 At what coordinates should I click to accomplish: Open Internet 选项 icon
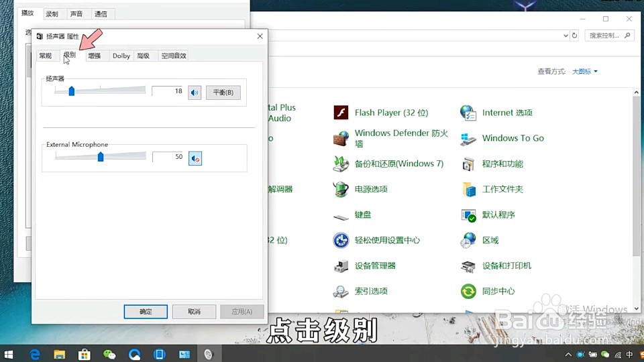pos(468,113)
